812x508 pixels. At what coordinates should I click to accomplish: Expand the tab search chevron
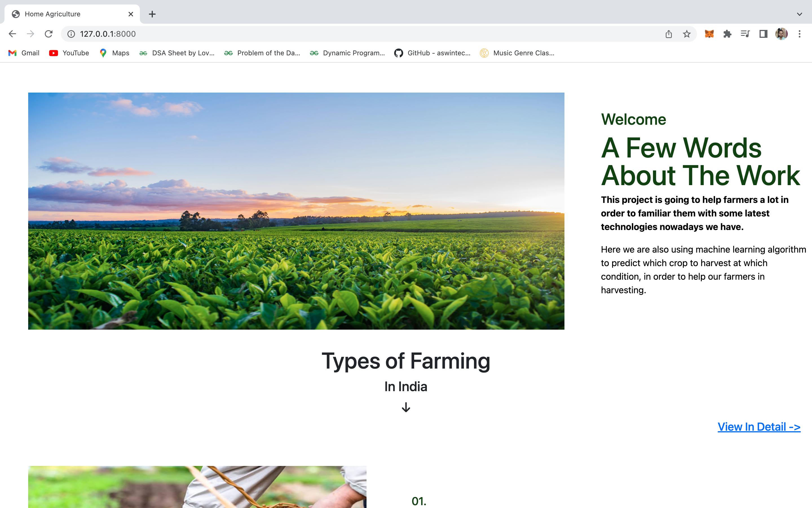800,14
